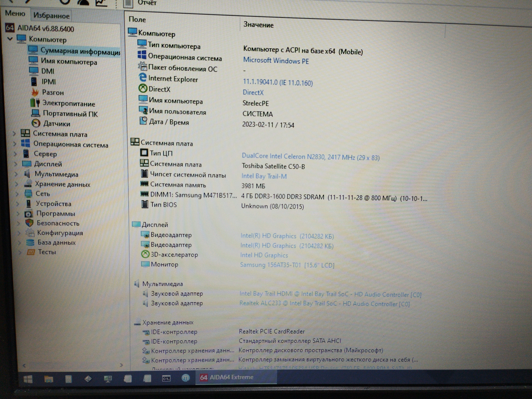The height and width of the screenshot is (399, 532).
Task: Expand the Мультимедиа tree node
Action: [17, 174]
